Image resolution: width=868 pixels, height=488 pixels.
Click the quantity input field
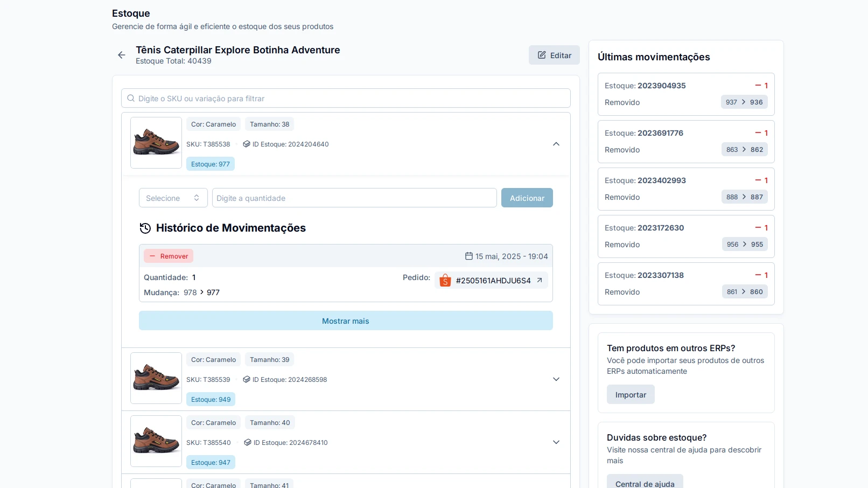click(354, 198)
